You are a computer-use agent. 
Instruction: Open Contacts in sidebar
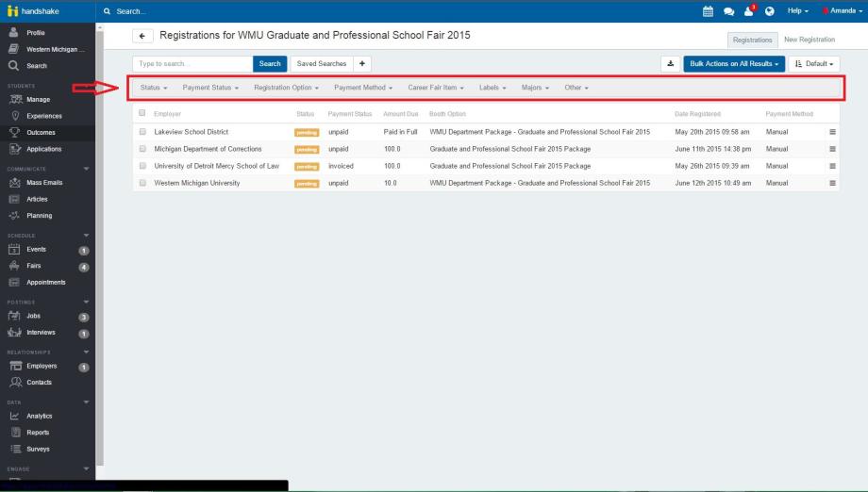39,383
